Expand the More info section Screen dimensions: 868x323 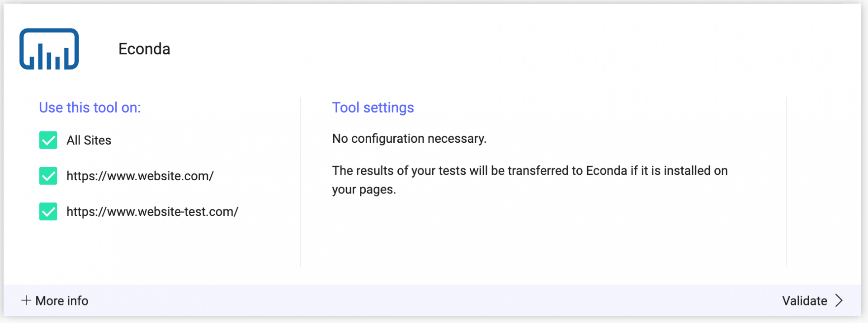point(55,300)
